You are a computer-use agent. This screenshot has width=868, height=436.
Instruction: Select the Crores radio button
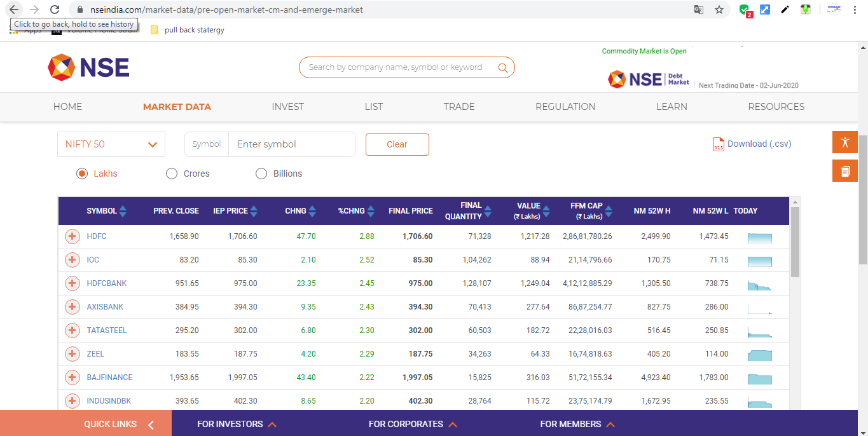coord(172,174)
